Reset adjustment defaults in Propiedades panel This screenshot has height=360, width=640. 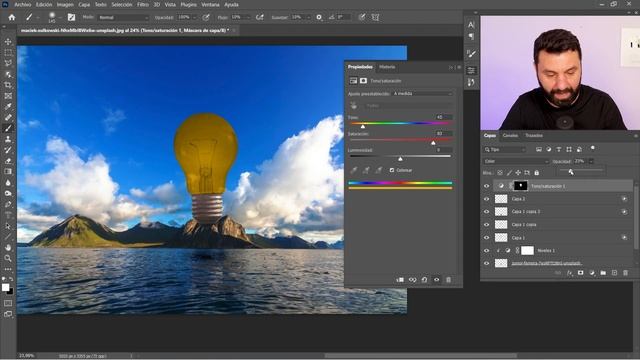(x=424, y=280)
